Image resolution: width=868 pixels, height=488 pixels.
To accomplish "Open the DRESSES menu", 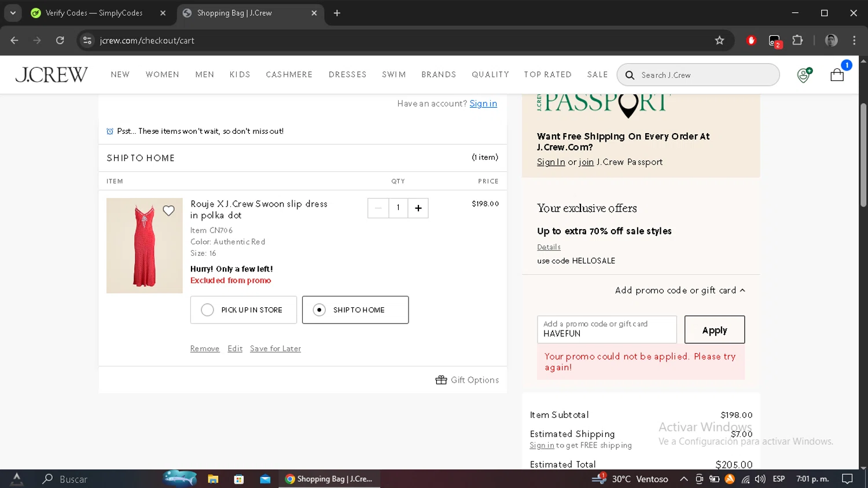I will (348, 75).
